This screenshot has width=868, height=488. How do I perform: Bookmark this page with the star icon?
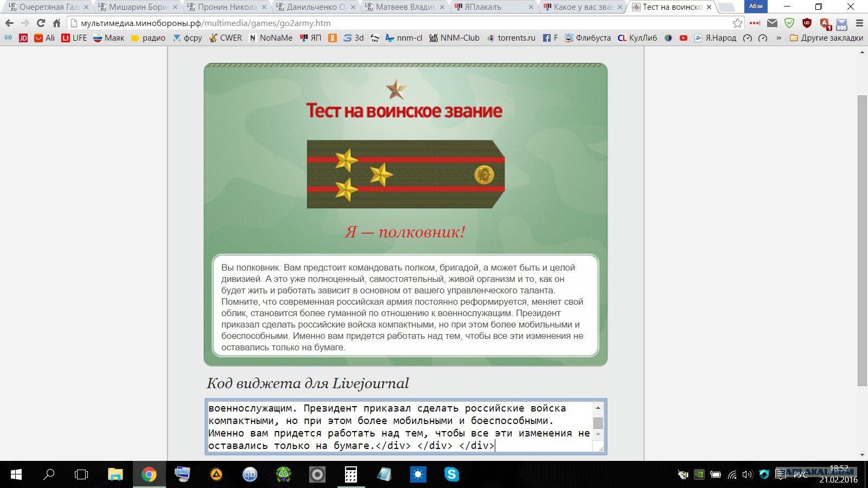click(x=737, y=23)
